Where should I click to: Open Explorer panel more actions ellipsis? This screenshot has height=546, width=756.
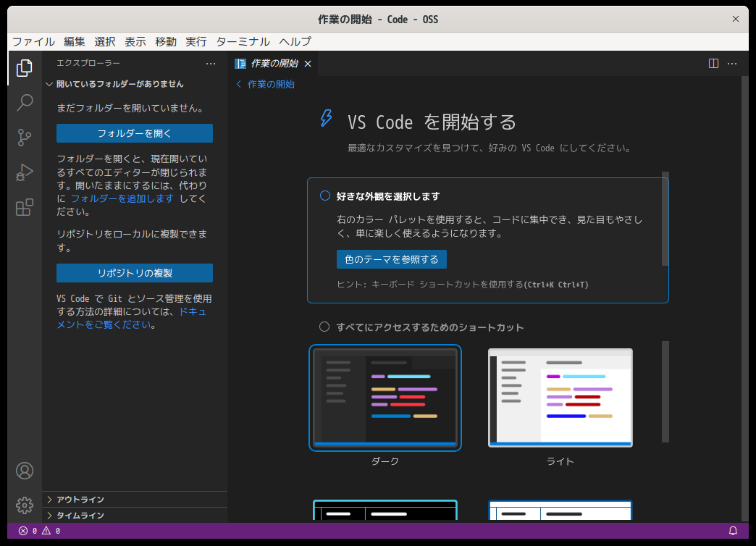211,64
